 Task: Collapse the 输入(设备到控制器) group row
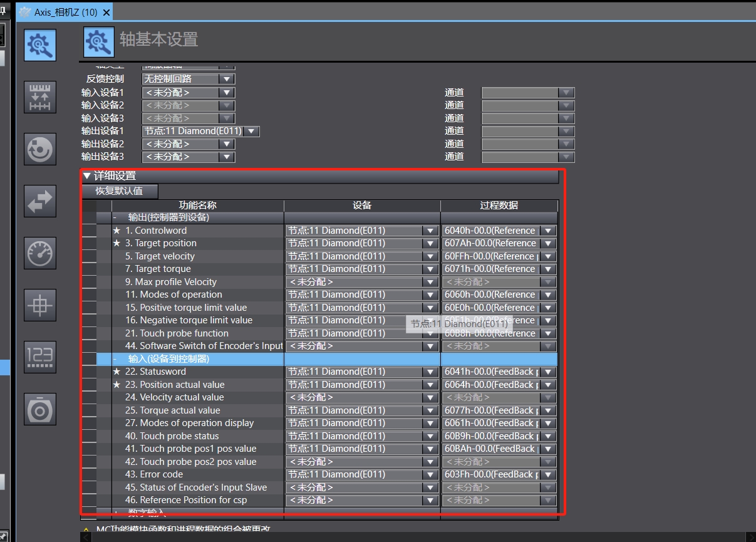[115, 359]
